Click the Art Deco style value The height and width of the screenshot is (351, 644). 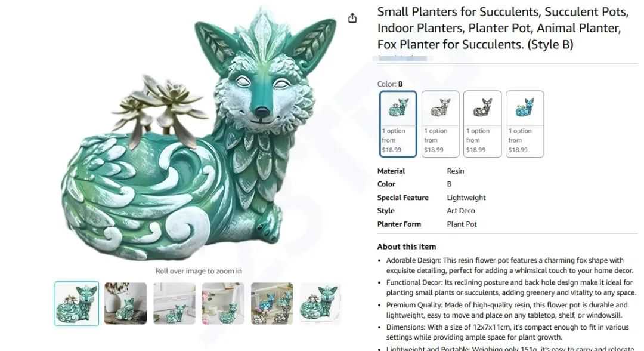point(461,211)
